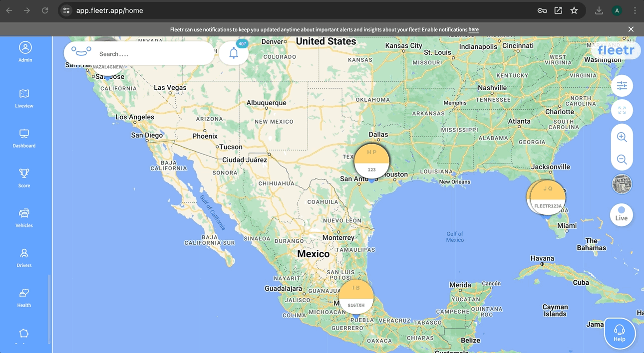Toggle the Live tracking button
Screen dimensions: 644x353
622,215
